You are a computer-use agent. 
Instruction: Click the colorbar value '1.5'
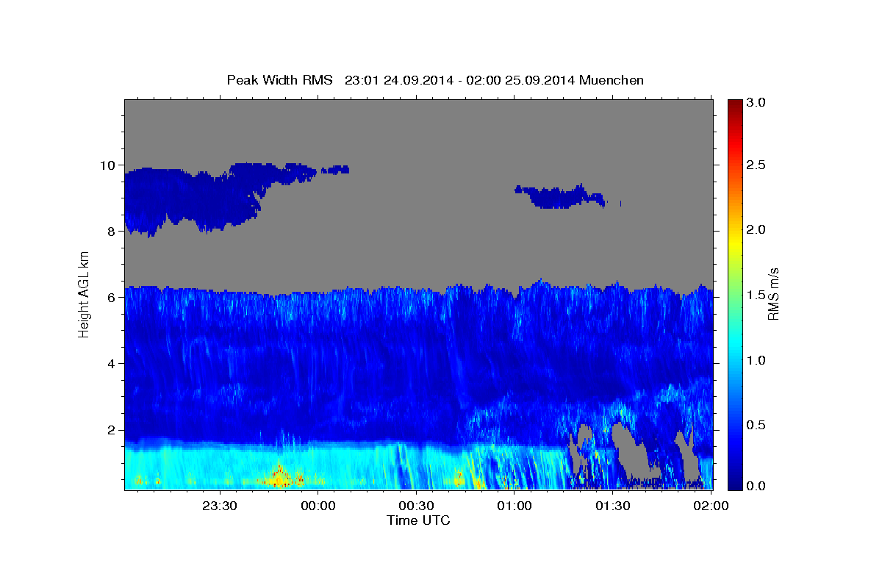(757, 295)
